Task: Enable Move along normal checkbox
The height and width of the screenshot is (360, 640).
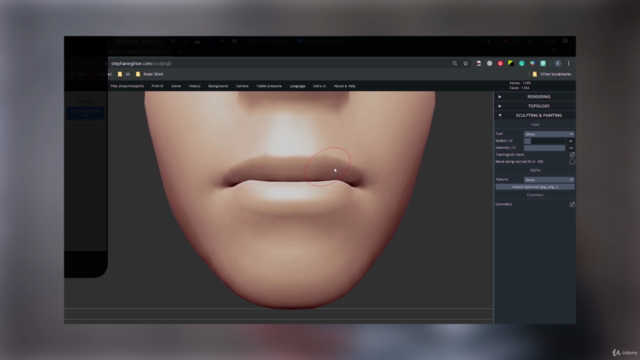Action: pyautogui.click(x=572, y=162)
